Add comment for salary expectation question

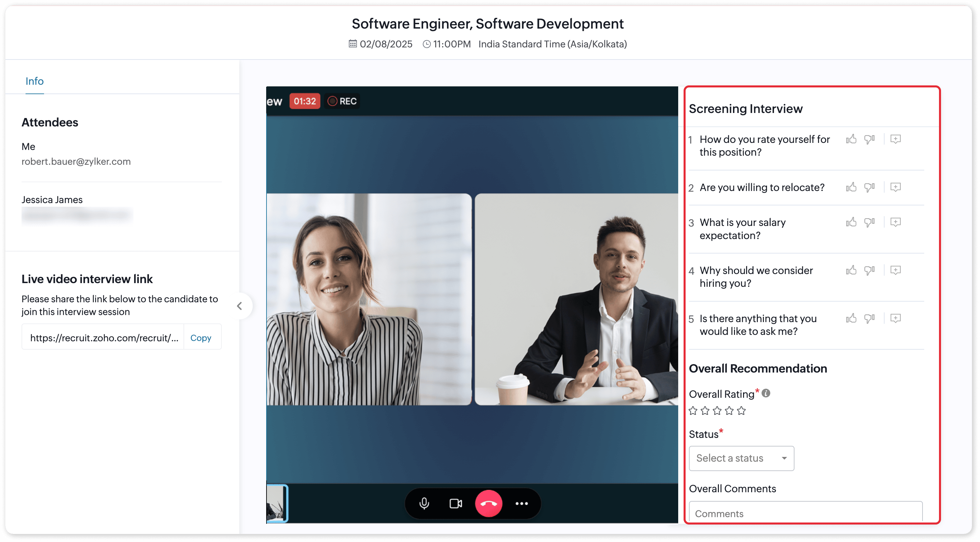(x=896, y=222)
